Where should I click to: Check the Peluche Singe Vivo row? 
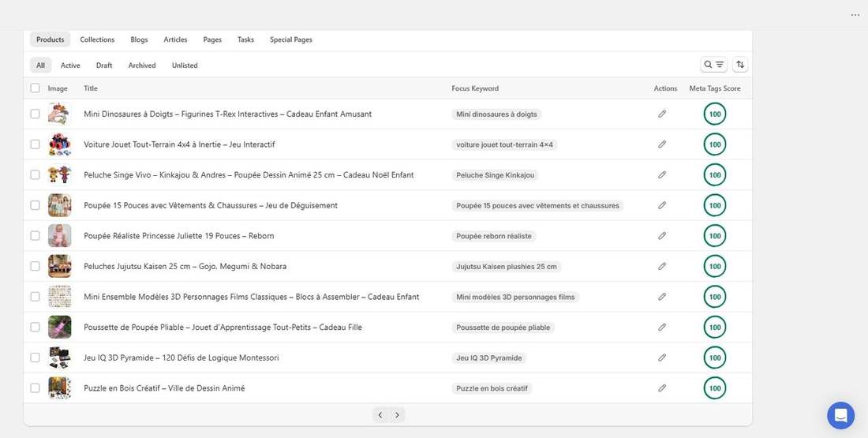[x=36, y=175]
